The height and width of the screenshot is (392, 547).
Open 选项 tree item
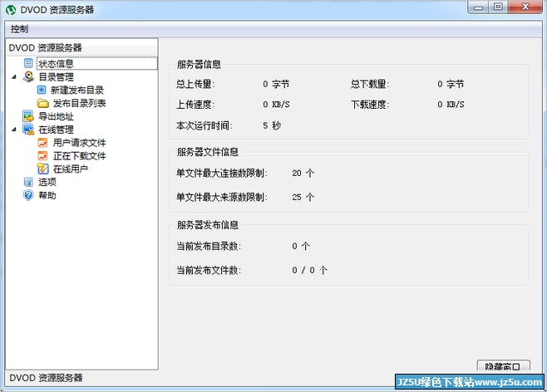[x=47, y=182]
